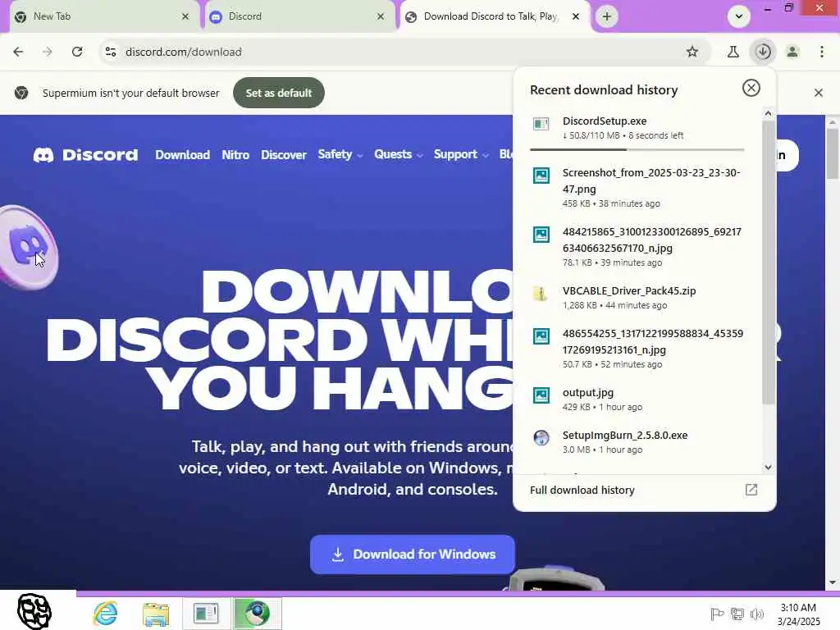
Task: Open the tab search dropdown arrow
Action: tap(739, 16)
